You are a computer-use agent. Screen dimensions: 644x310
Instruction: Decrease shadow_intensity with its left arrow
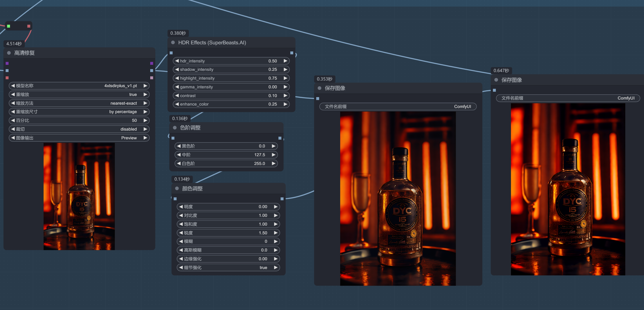[x=177, y=69]
